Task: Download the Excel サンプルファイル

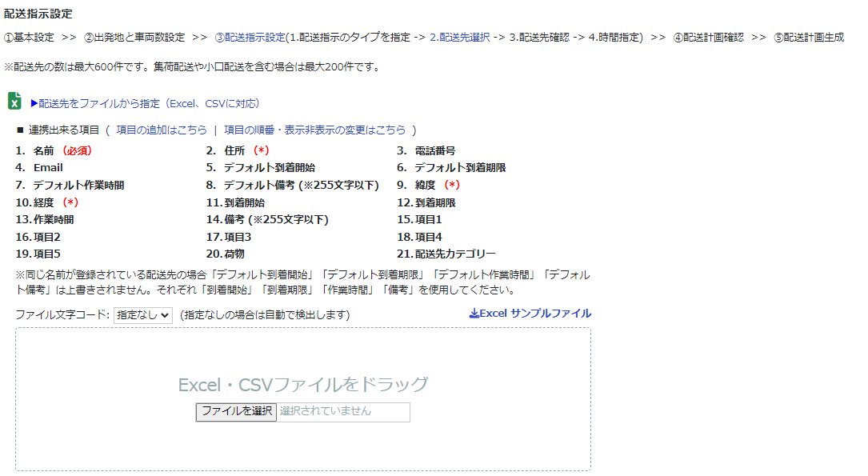Action: (x=535, y=314)
